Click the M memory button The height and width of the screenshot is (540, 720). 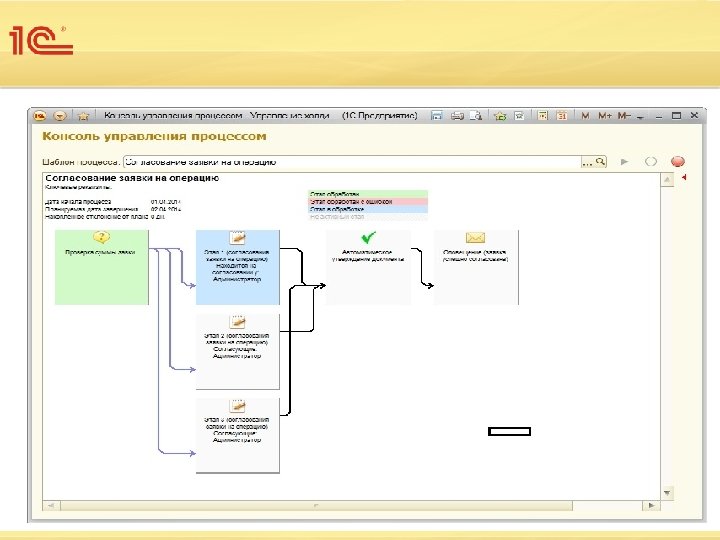pyautogui.click(x=585, y=116)
